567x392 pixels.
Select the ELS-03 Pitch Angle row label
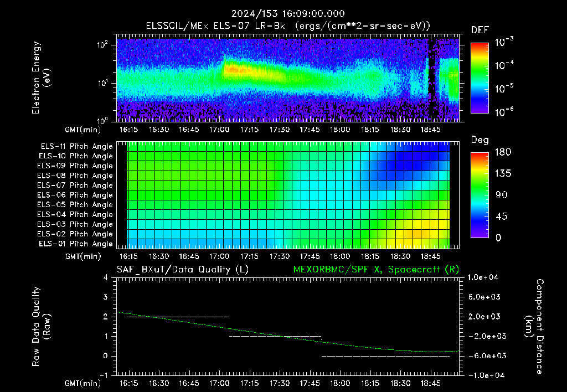(x=75, y=225)
